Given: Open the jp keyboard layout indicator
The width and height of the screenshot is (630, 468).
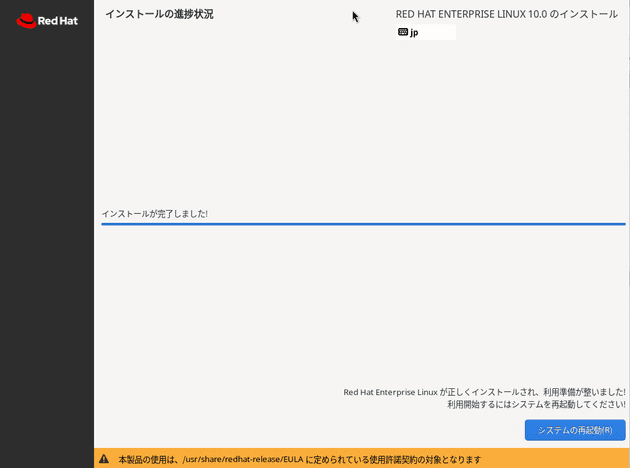Looking at the screenshot, I should (x=425, y=32).
